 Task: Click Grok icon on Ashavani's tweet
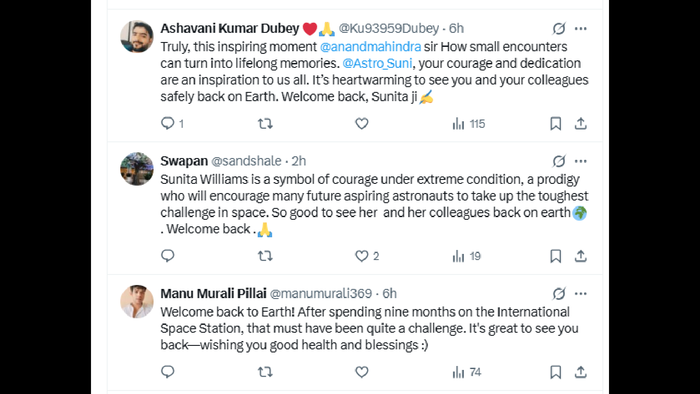coord(559,29)
